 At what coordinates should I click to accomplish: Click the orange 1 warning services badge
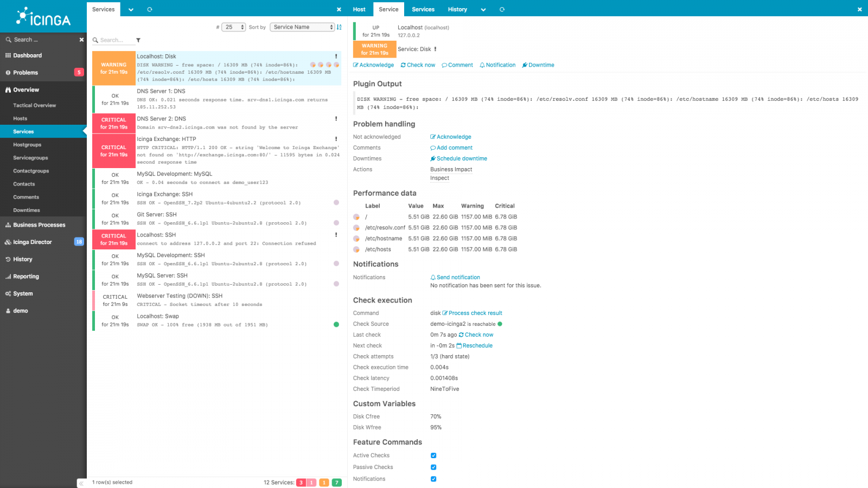click(324, 483)
